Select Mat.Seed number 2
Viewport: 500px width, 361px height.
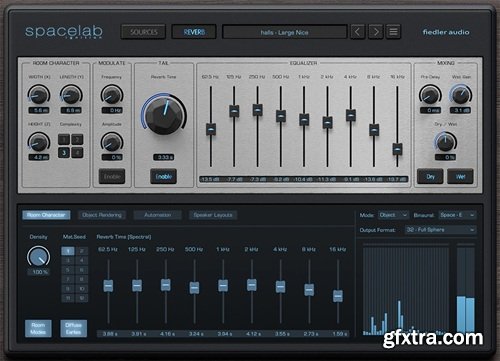[82, 251]
